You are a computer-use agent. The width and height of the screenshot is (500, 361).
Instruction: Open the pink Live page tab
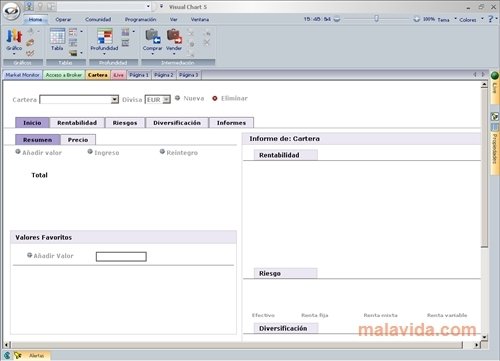click(118, 75)
